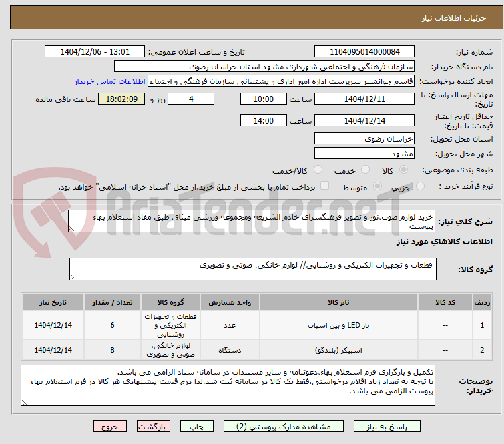Toggle the اسناد خزانه اسلامی payment checkbox
This screenshot has width=504, height=444.
324,185
